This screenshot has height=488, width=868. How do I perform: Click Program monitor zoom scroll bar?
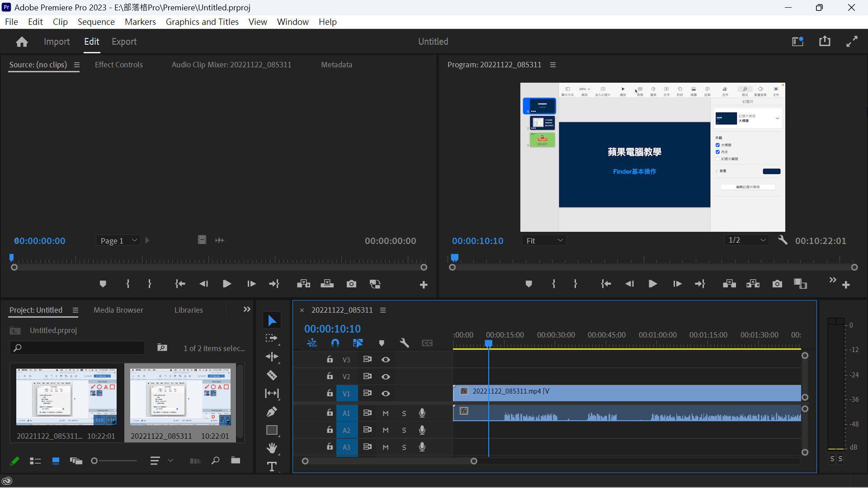coord(653,267)
